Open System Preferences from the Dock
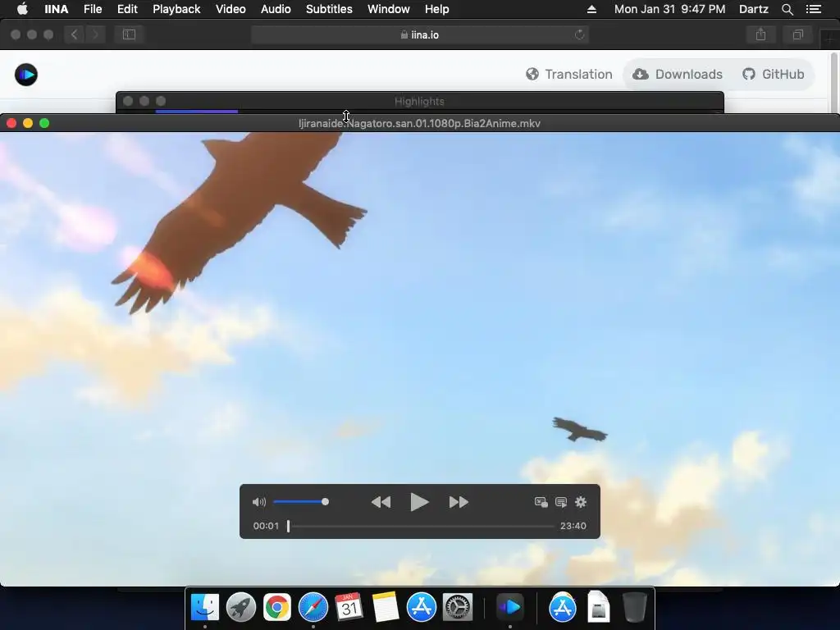The width and height of the screenshot is (840, 630). click(x=457, y=607)
